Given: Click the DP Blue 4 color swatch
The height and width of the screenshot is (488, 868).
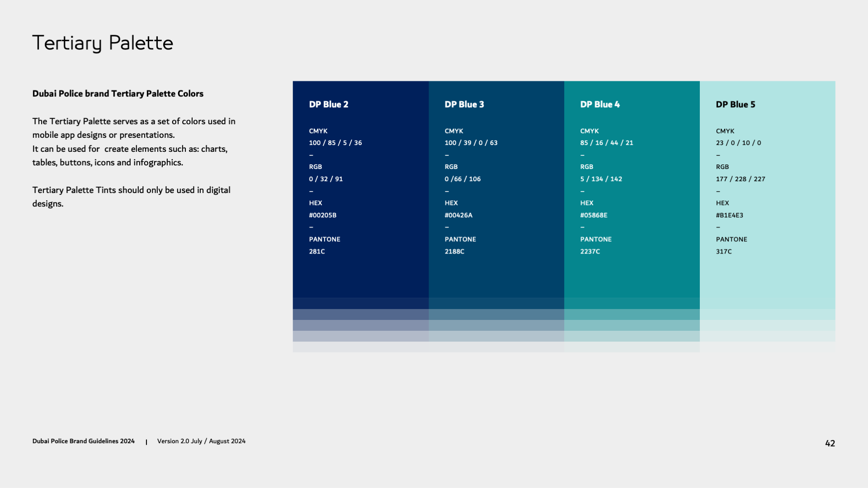Looking at the screenshot, I should click(x=632, y=276).
